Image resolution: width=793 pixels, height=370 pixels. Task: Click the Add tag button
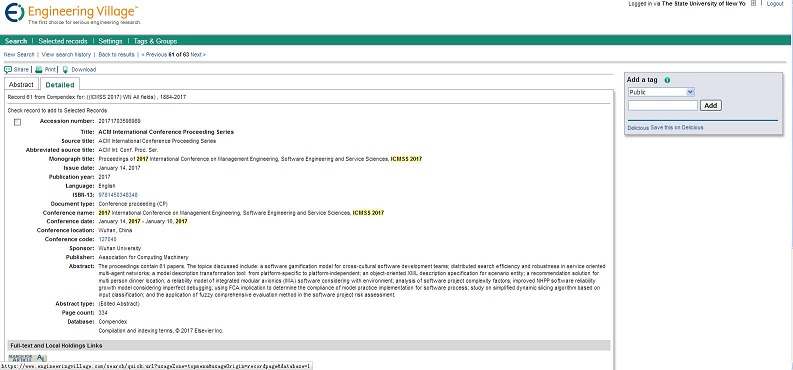click(711, 106)
